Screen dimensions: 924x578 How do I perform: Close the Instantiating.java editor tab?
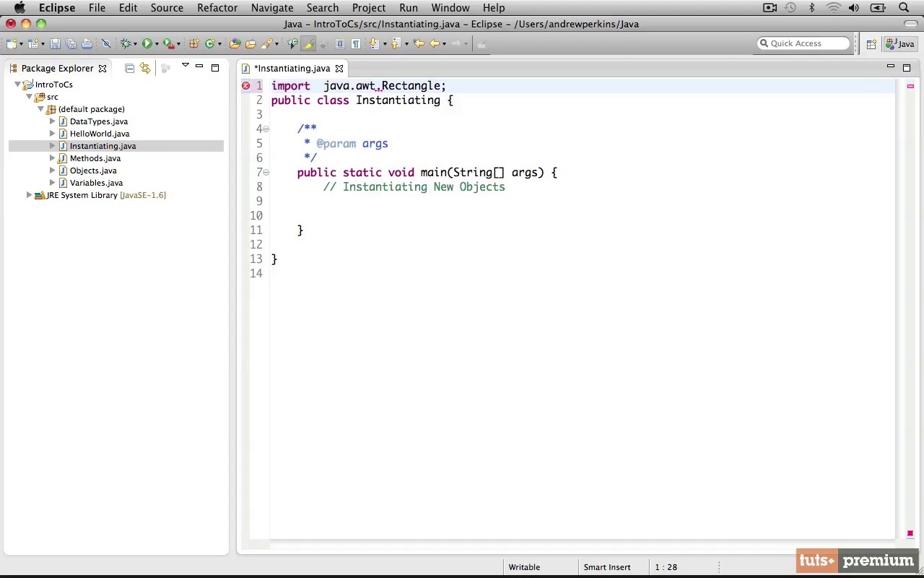click(x=339, y=68)
